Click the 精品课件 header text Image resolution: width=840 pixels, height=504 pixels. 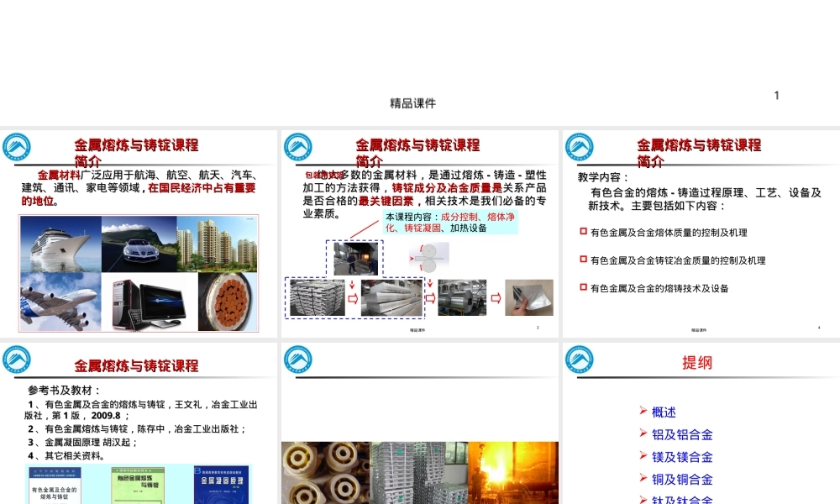(x=412, y=102)
